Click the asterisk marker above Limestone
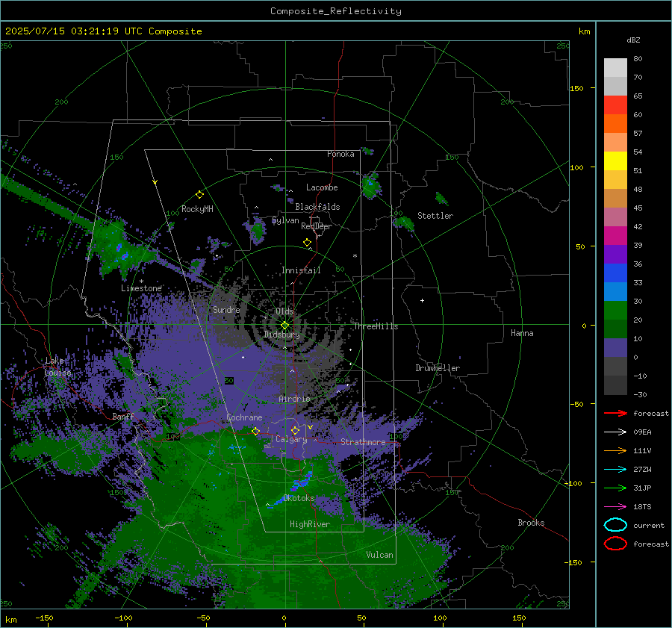Viewport: 672px width, 628px height. point(141,282)
